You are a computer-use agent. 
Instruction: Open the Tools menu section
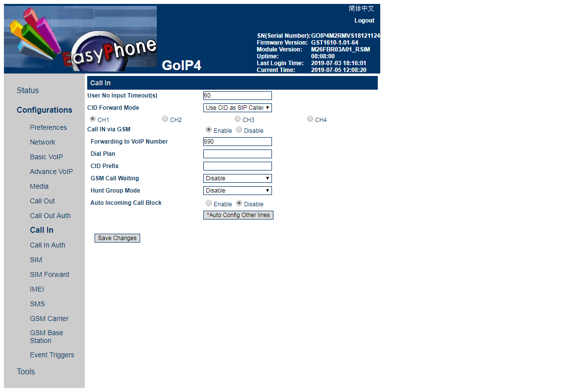(25, 371)
